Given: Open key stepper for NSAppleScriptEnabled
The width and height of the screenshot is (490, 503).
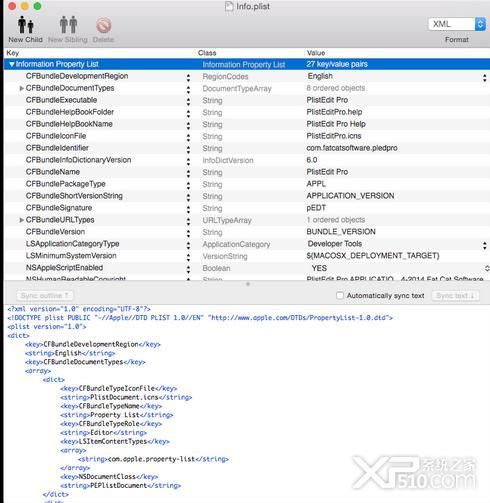Looking at the screenshot, I should pos(188,269).
